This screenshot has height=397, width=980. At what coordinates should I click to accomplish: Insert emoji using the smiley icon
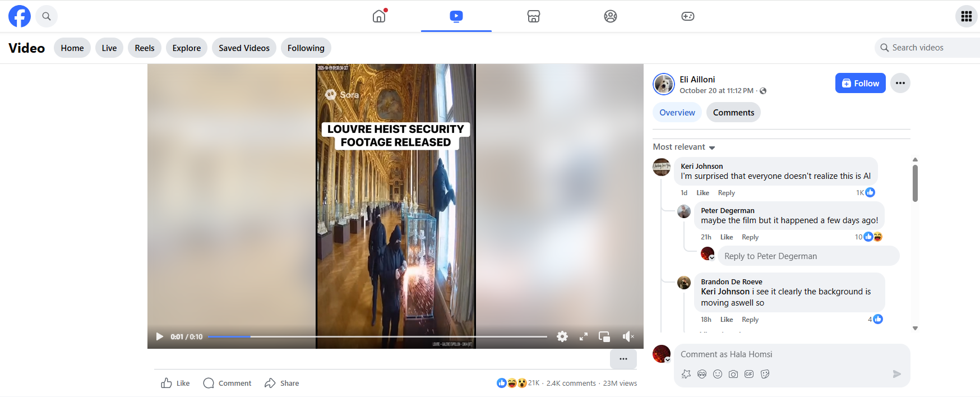coord(717,374)
